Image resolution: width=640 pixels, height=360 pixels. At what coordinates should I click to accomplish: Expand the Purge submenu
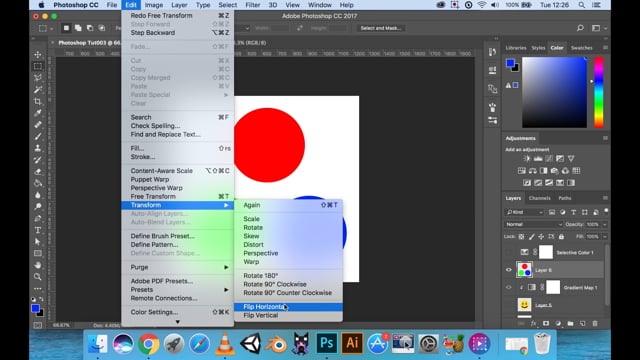pyautogui.click(x=178, y=267)
